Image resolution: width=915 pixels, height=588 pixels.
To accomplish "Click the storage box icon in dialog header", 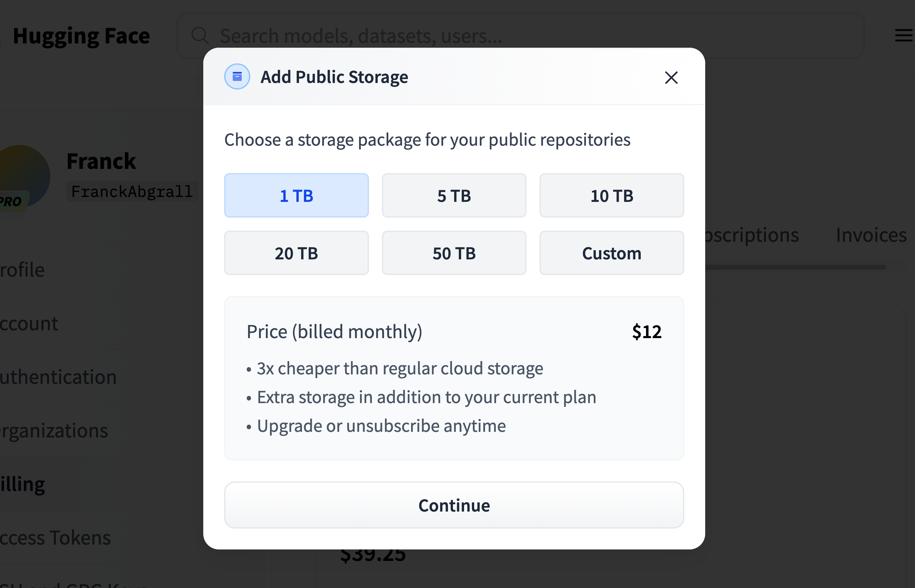I will (x=237, y=76).
